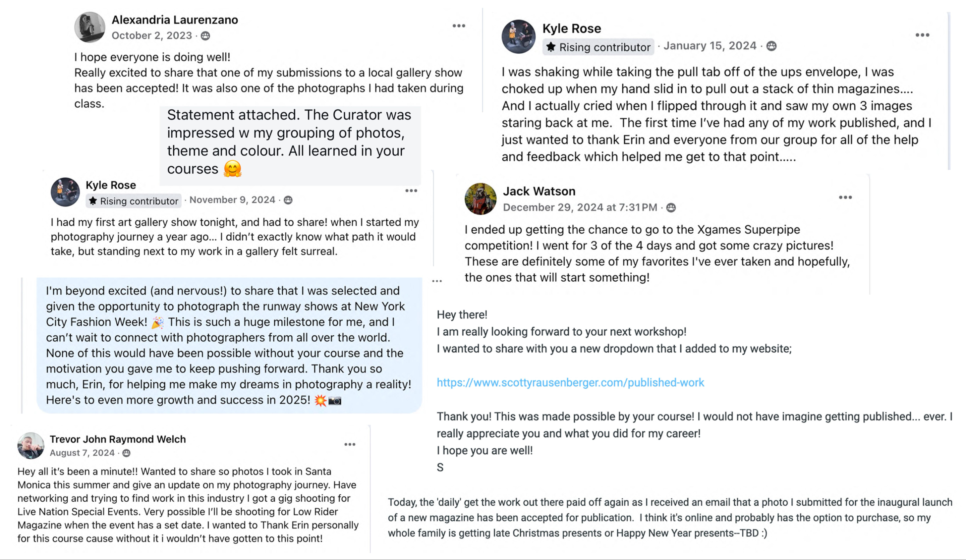Viewport: 966px width, 560px height.
Task: Click group privacy icon beside August 7, 2024
Action: [x=126, y=453]
